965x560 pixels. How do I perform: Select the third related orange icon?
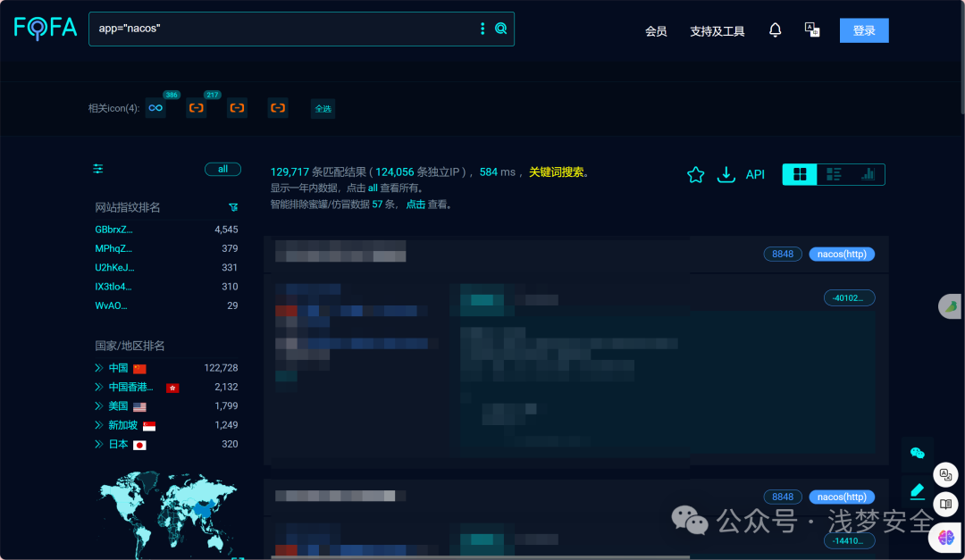(237, 108)
